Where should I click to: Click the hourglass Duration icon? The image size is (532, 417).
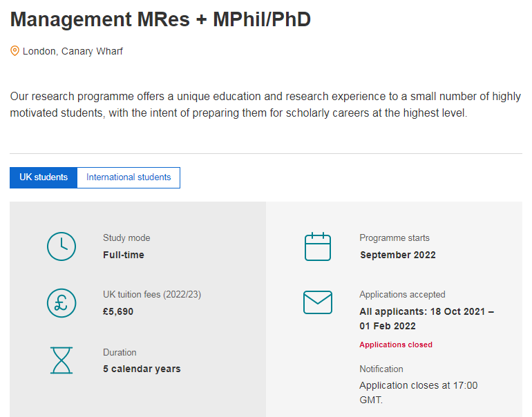tap(61, 360)
